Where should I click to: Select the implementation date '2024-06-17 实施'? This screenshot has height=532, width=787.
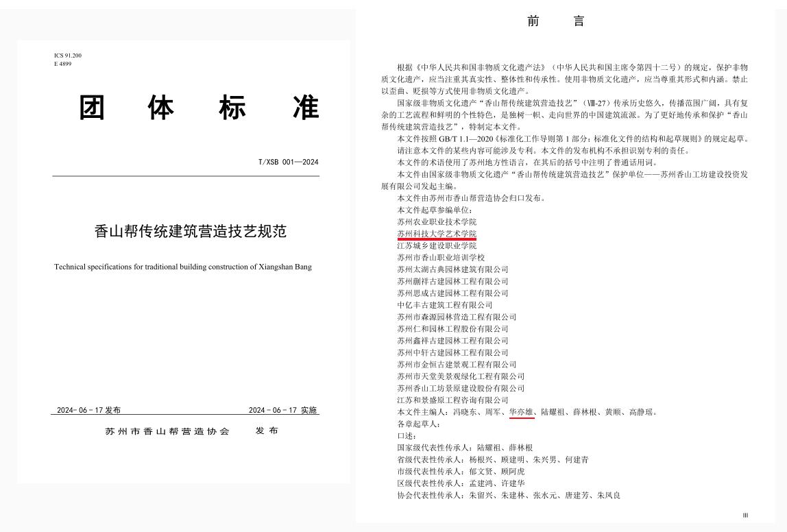(282, 410)
